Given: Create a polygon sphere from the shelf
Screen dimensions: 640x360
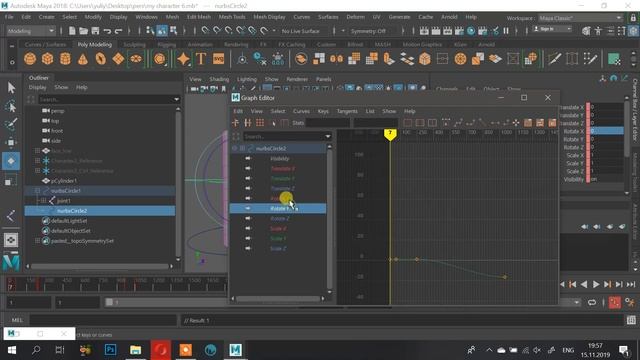Looking at the screenshot, I should (x=30, y=59).
